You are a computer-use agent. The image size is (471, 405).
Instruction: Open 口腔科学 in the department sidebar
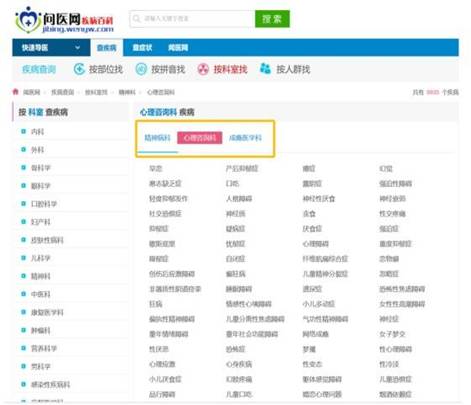click(44, 204)
